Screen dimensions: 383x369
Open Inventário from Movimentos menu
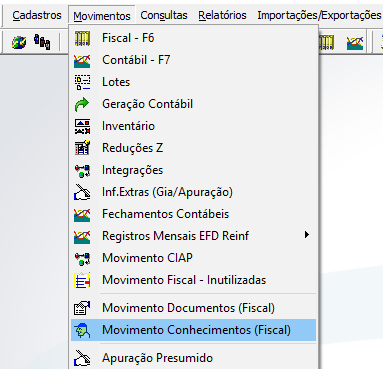click(x=193, y=126)
